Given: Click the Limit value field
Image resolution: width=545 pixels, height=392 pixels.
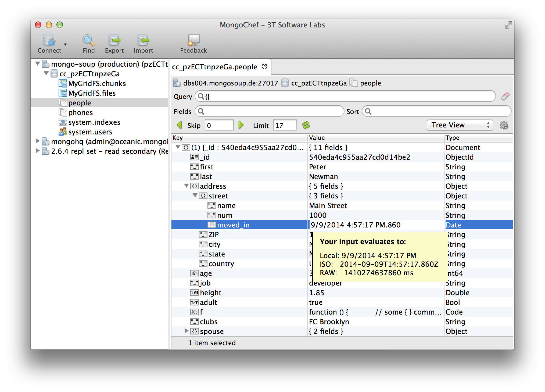Looking at the screenshot, I should pyautogui.click(x=285, y=125).
